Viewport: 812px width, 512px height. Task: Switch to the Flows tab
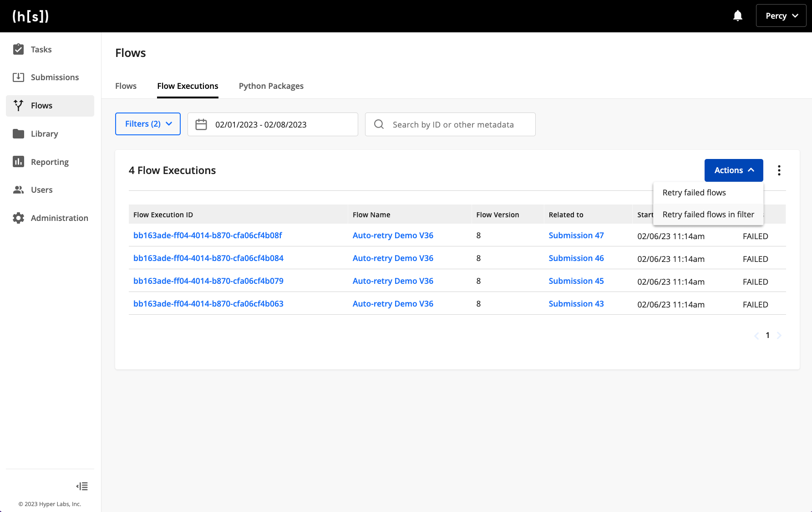(x=126, y=86)
